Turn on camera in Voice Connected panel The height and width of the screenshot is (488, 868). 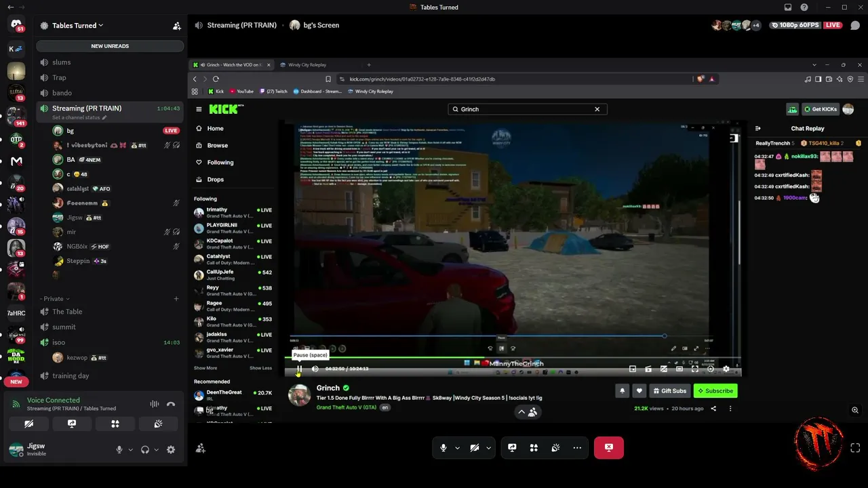pos(28,424)
